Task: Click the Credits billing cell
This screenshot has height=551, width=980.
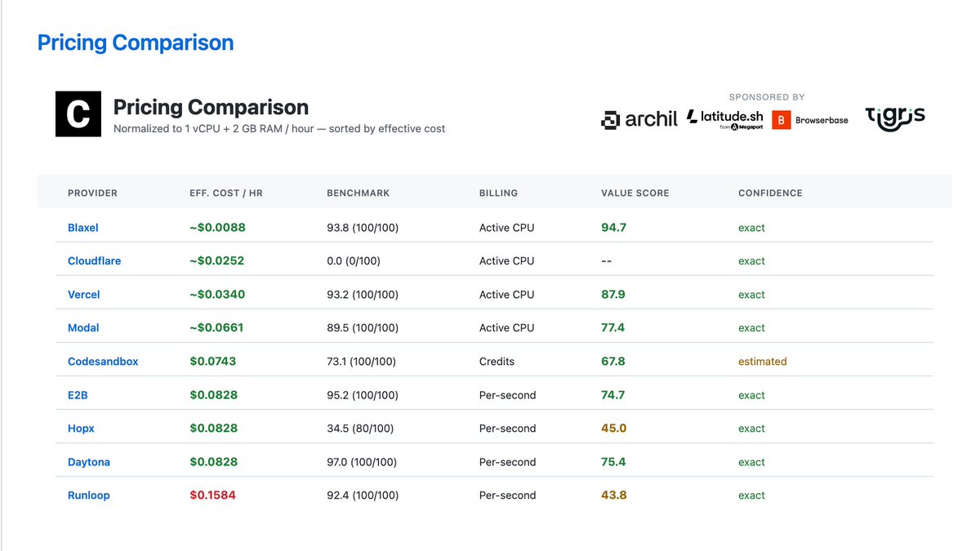Action: (497, 362)
